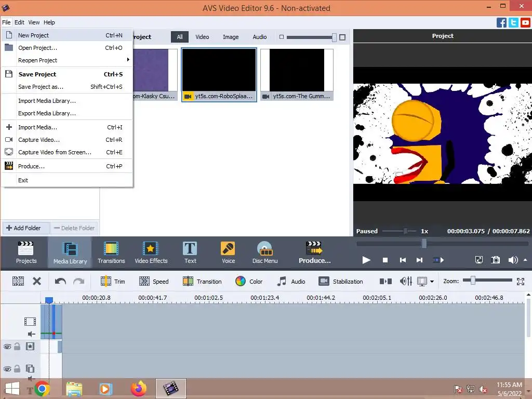
Task: Open the File menu
Action: (x=6, y=22)
